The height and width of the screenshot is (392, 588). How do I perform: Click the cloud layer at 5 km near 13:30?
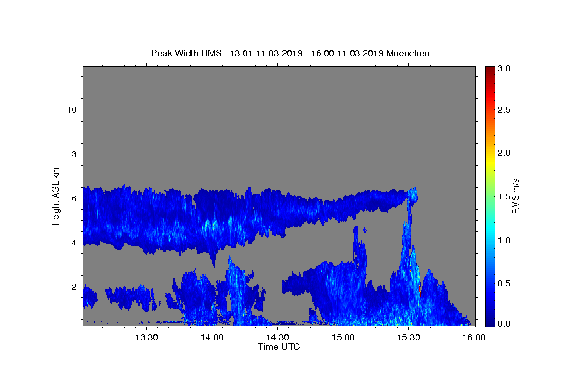point(147,220)
